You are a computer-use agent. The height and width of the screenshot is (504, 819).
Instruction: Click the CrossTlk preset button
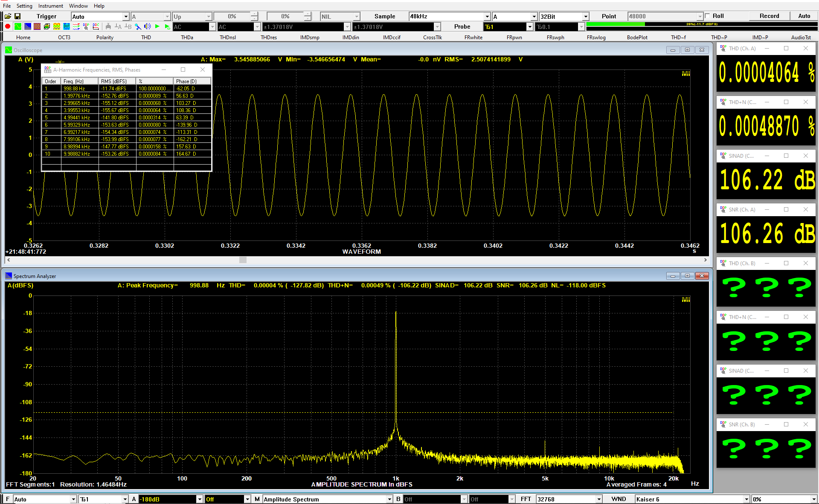432,38
